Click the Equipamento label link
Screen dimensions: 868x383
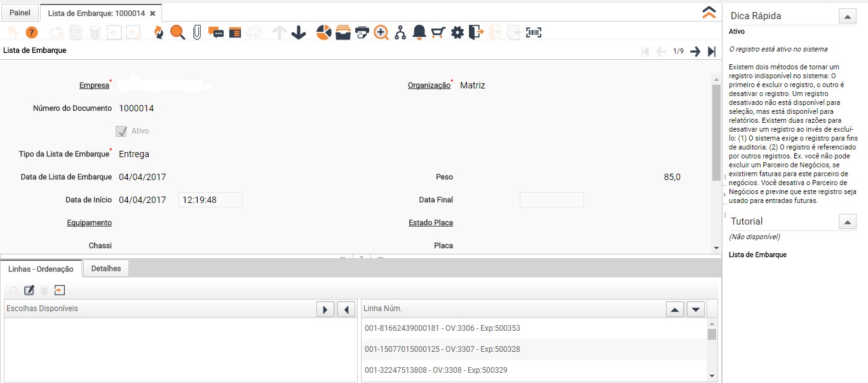90,223
